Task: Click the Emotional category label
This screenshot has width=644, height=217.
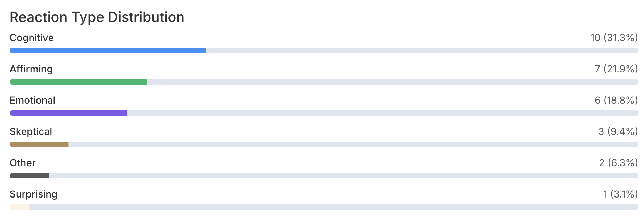Action: coord(33,100)
